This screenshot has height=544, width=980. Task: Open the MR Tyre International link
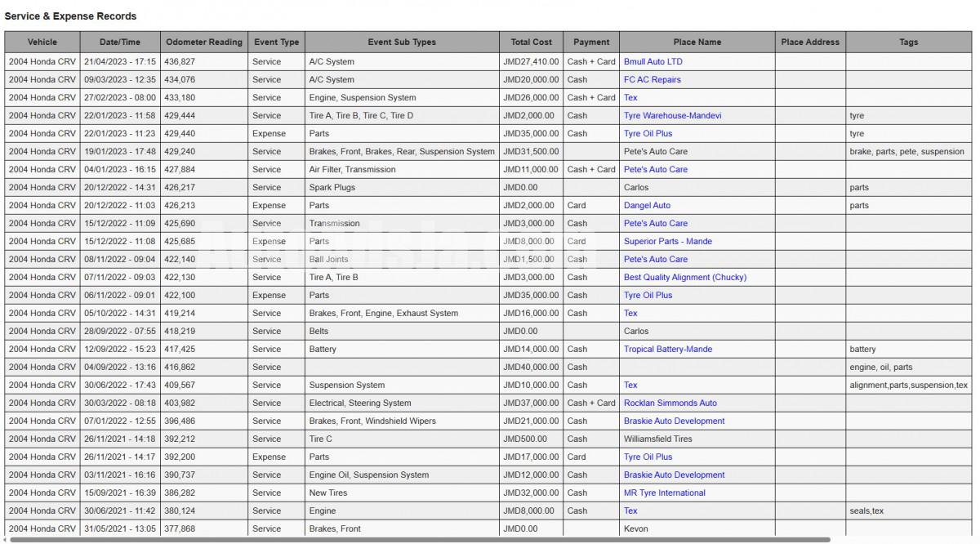point(665,493)
